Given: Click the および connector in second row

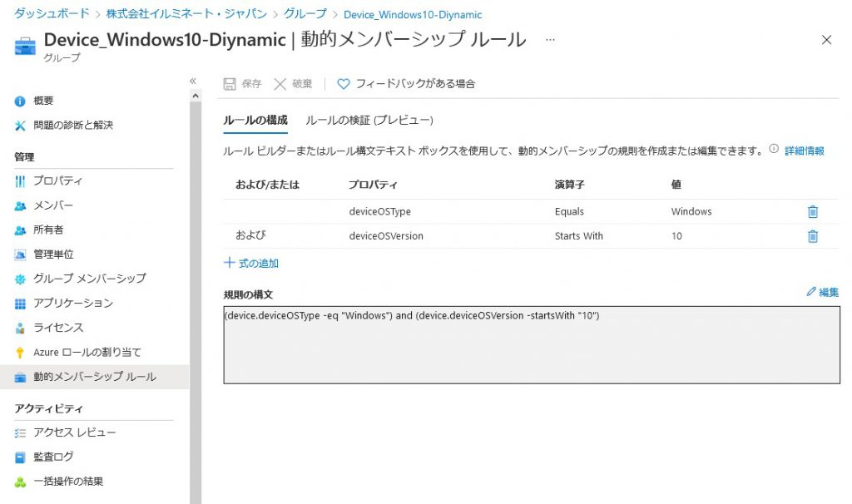Looking at the screenshot, I should click(250, 235).
